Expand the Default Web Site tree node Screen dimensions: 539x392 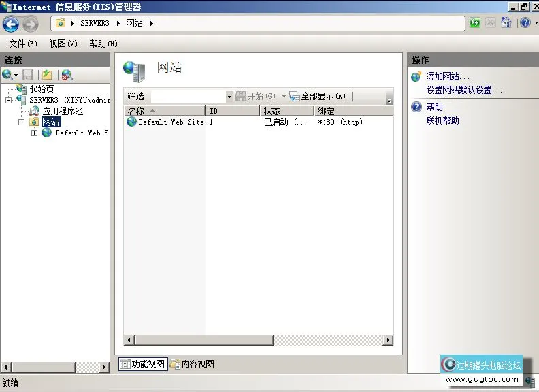click(35, 133)
